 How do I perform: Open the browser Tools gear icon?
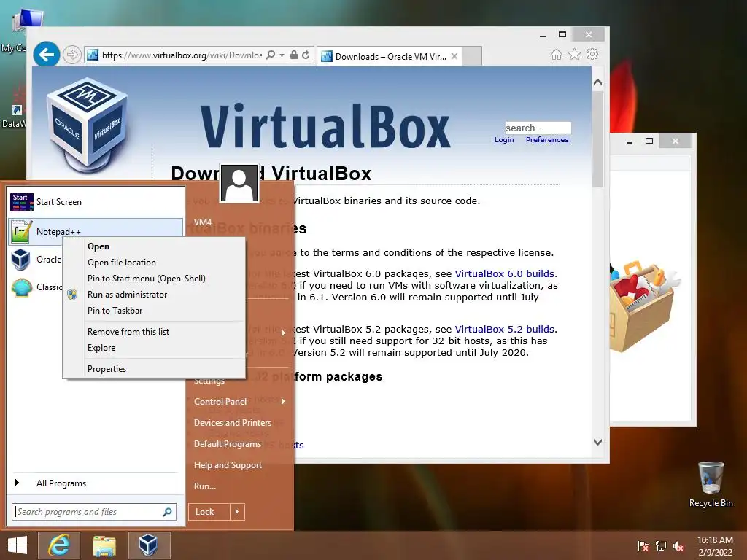[x=592, y=54]
